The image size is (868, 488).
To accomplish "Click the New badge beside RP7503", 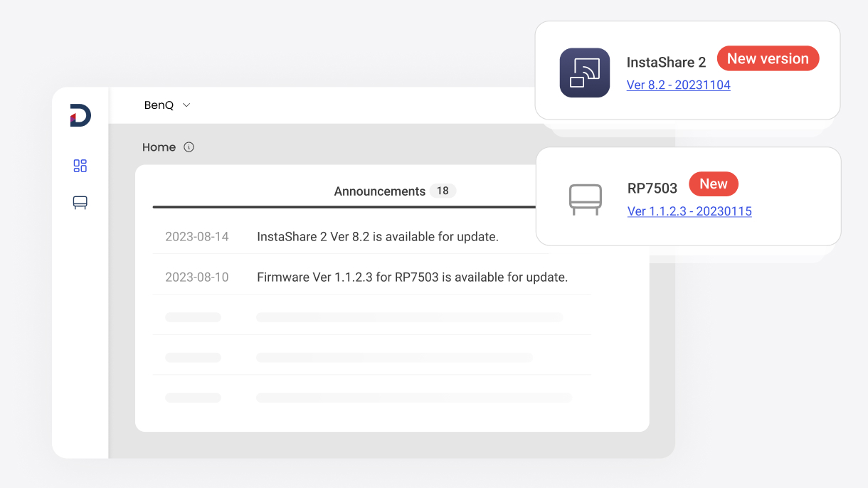I will pos(714,184).
